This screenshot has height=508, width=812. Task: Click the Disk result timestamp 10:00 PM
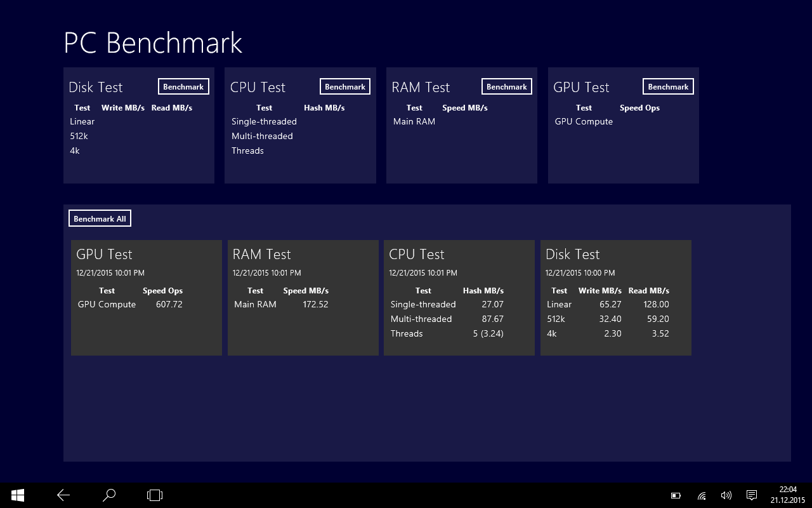(580, 273)
